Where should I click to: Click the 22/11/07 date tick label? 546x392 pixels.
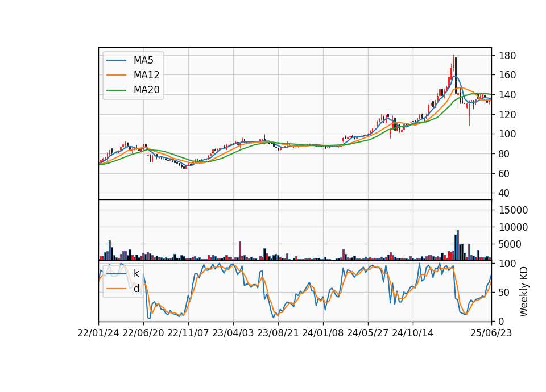pos(188,333)
